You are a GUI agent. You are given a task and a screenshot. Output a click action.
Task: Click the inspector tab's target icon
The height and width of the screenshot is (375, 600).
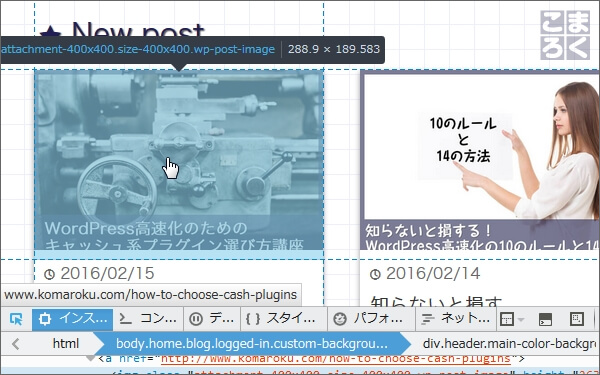45,319
